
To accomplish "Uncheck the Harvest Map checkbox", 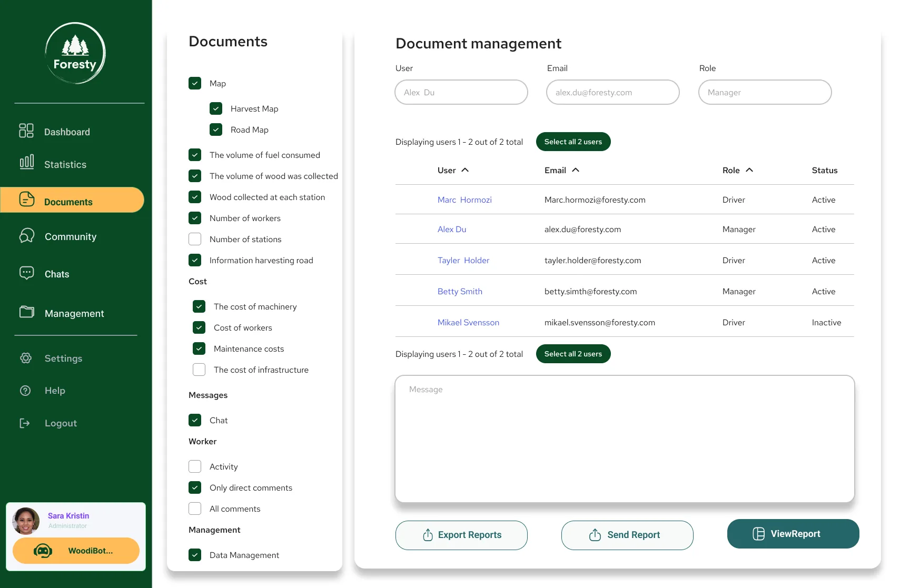I will pyautogui.click(x=216, y=108).
